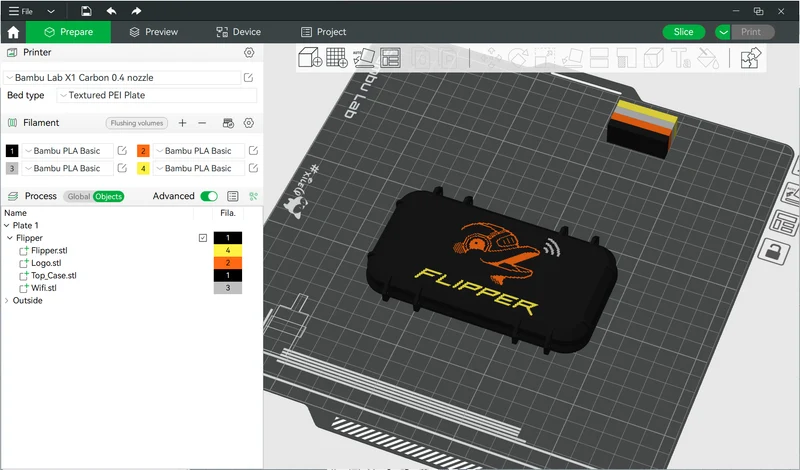This screenshot has width=800, height=470.
Task: Open printer settings gear icon
Action: pyautogui.click(x=249, y=53)
